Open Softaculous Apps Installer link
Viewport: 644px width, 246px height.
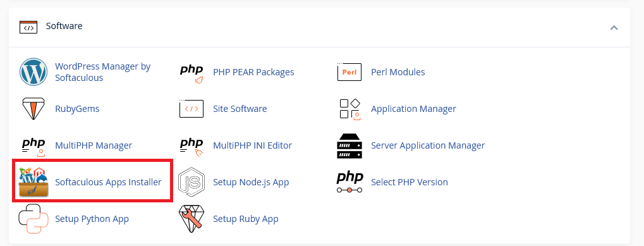[x=108, y=182]
